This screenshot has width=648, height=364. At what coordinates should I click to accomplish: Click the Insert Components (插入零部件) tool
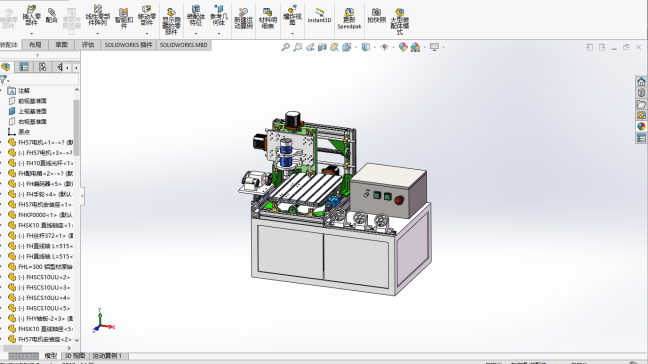[31, 16]
